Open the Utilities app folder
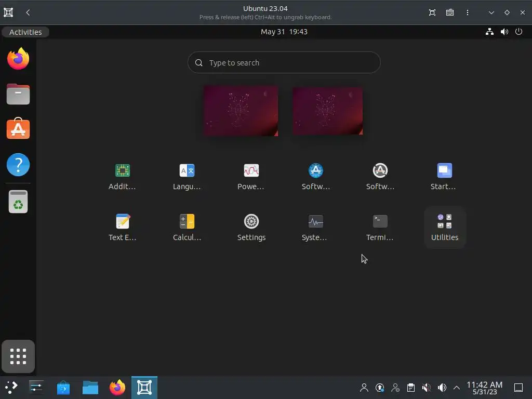Image resolution: width=532 pixels, height=399 pixels. pyautogui.click(x=445, y=228)
